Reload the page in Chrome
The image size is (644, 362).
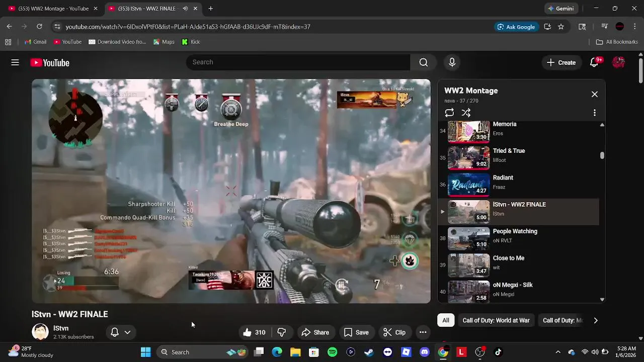click(x=39, y=27)
